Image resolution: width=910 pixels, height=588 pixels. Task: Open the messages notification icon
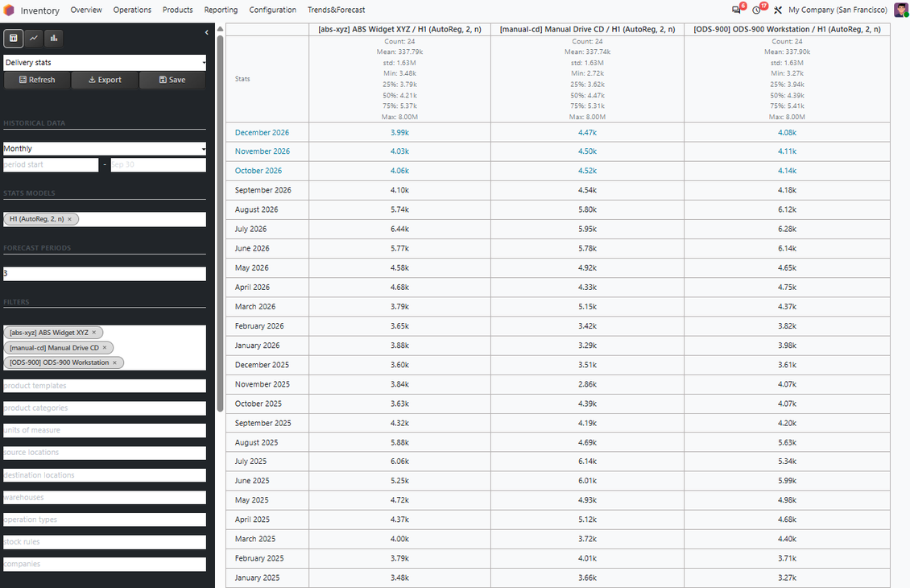coord(737,10)
